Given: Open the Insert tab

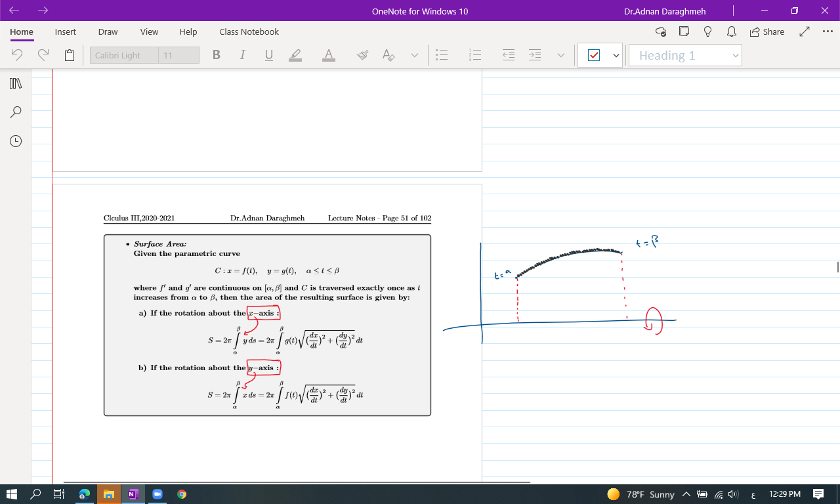Looking at the screenshot, I should point(66,31).
